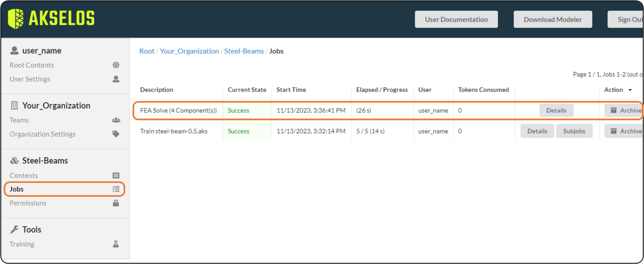View Subjobs for Train steel-beam-0.5.aks
Screen dimensions: 644x264
coord(574,131)
